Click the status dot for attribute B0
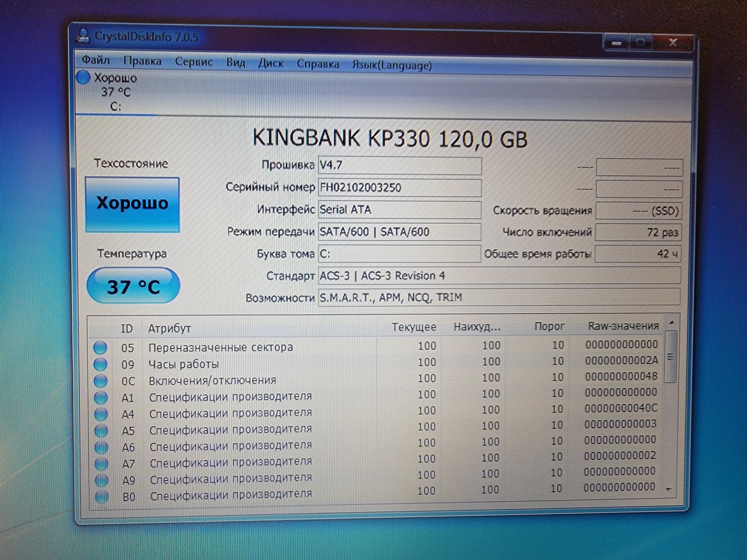This screenshot has width=747, height=560. (102, 497)
